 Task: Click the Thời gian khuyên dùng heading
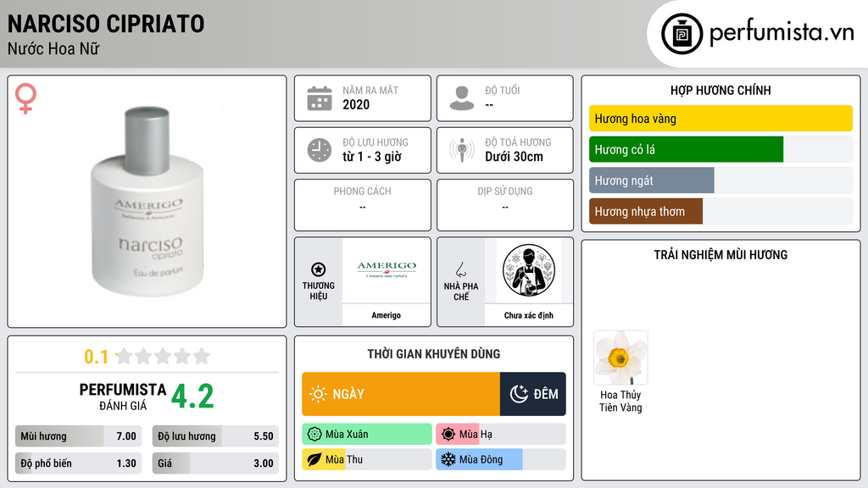coord(434,354)
